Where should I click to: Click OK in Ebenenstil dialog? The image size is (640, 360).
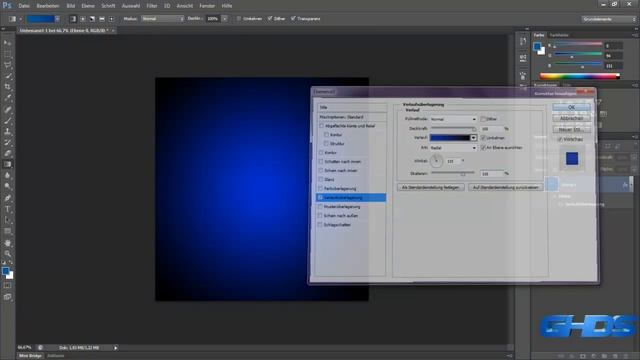click(571, 107)
